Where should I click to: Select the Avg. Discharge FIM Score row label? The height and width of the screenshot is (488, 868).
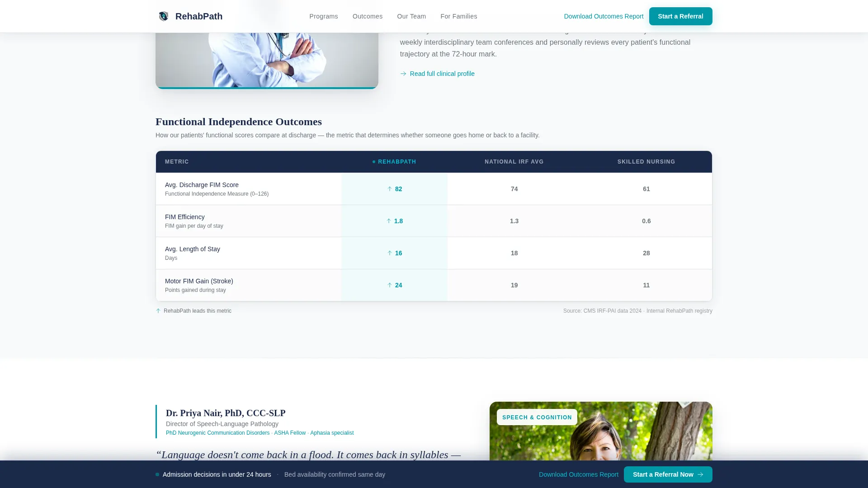202,185
